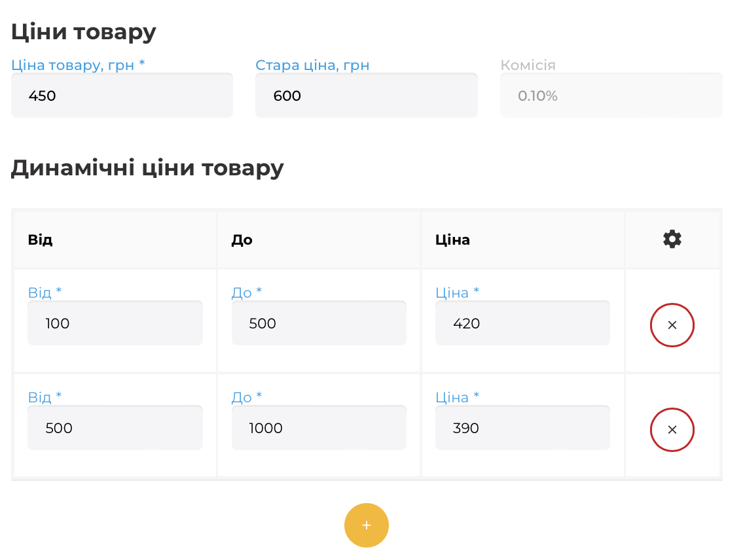
Task: Focus the product price field showing 450
Action: pos(122,96)
